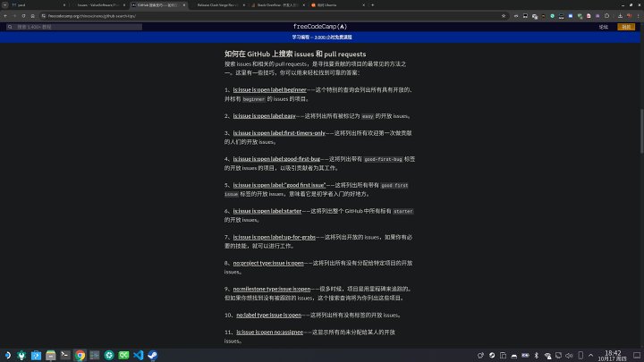Open link label:"good first issue"

[x=279, y=185]
